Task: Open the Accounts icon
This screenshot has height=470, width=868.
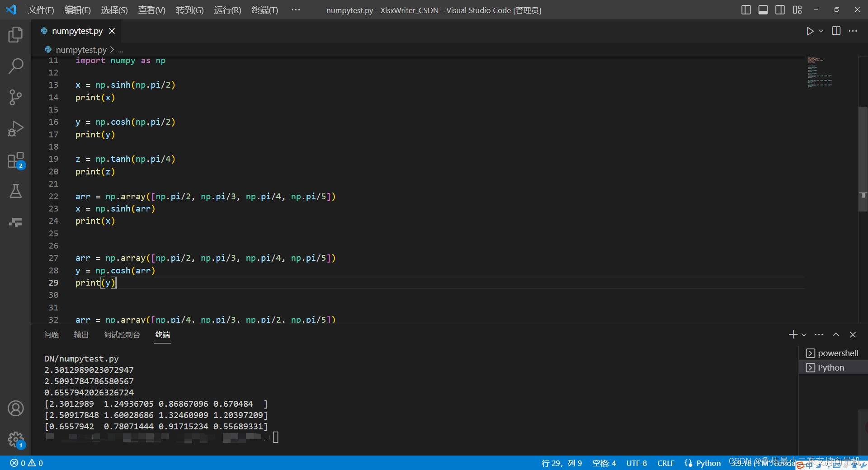Action: coord(15,409)
